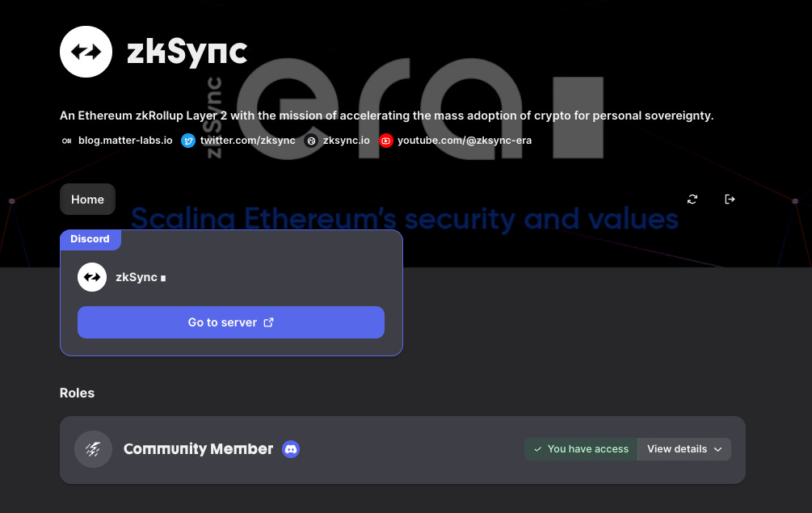
Task: Visit the zksync.io website link
Action: coord(347,141)
